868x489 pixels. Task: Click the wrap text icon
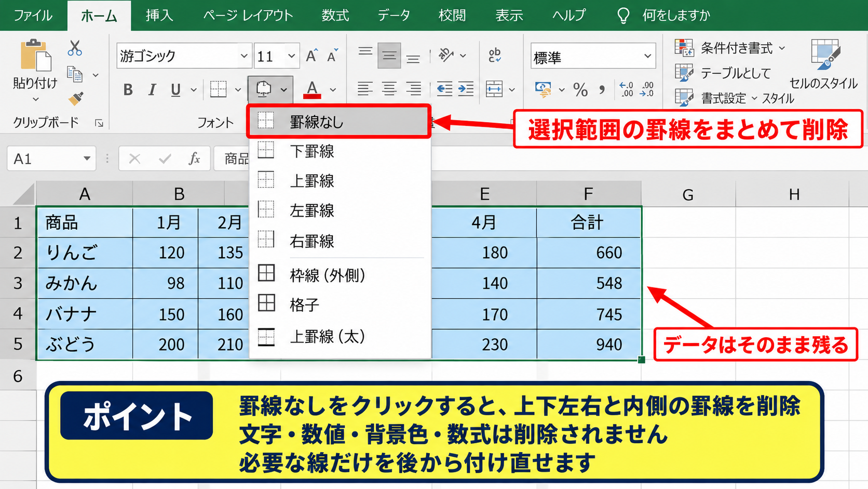[x=495, y=55]
